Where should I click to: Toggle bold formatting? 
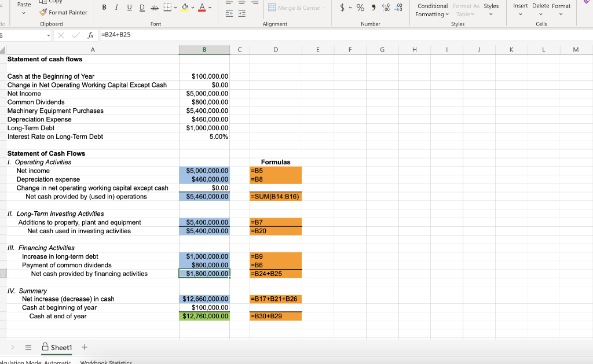coord(104,7)
